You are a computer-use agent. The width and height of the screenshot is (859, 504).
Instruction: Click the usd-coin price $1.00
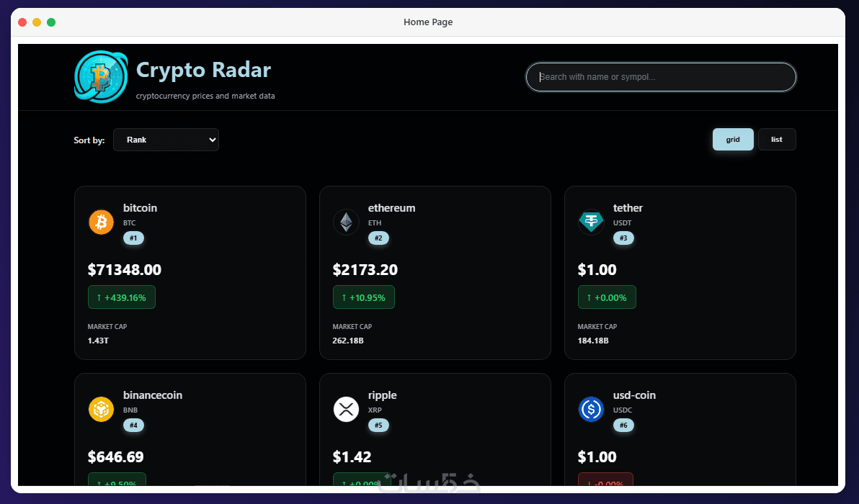click(x=597, y=457)
